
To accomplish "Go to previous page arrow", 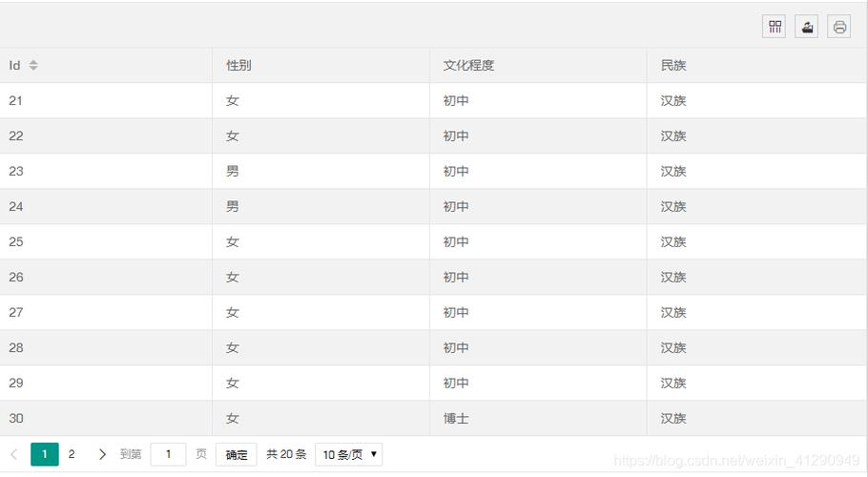I will [x=14, y=454].
